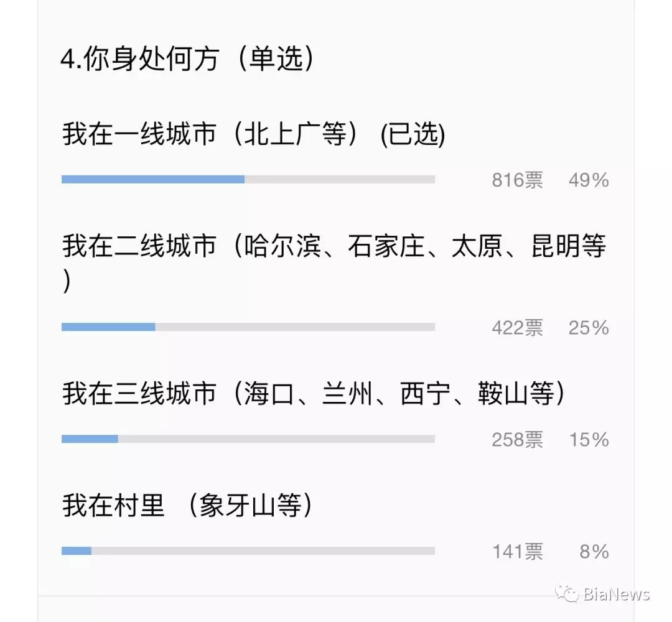Click the 8% percentage label
The height and width of the screenshot is (622, 672).
(x=594, y=551)
